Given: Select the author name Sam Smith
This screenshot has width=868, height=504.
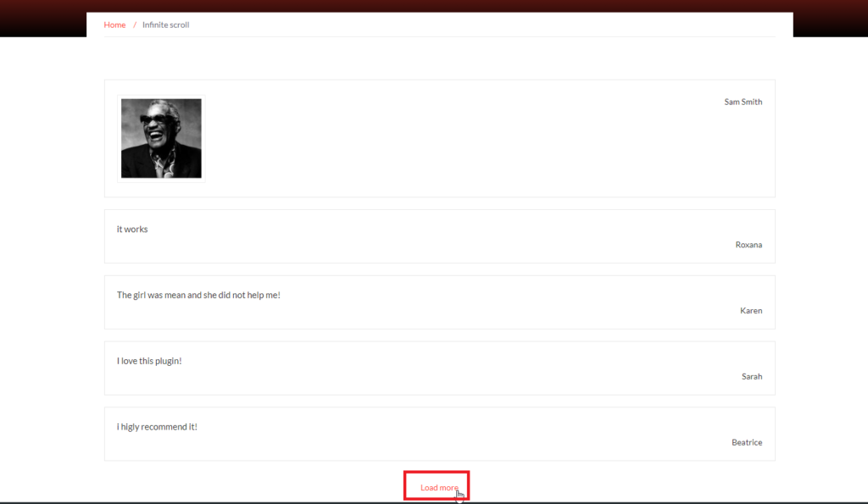Looking at the screenshot, I should tap(743, 102).
